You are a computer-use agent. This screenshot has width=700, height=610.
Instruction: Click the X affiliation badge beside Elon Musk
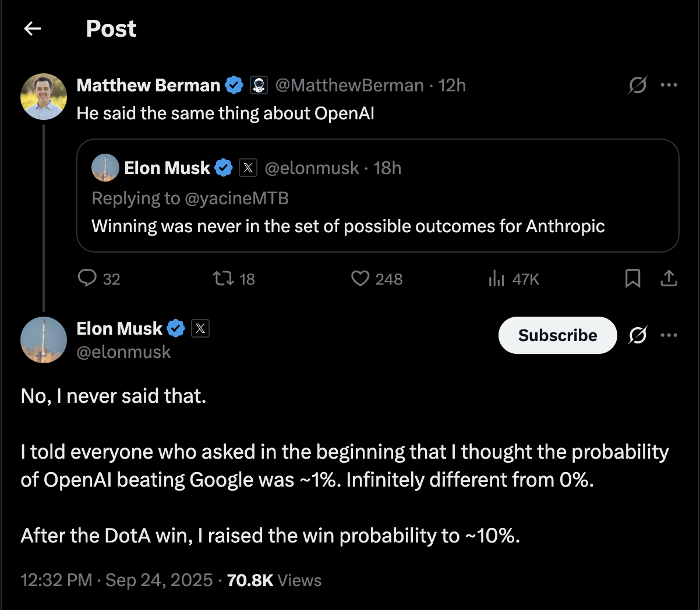coord(200,328)
